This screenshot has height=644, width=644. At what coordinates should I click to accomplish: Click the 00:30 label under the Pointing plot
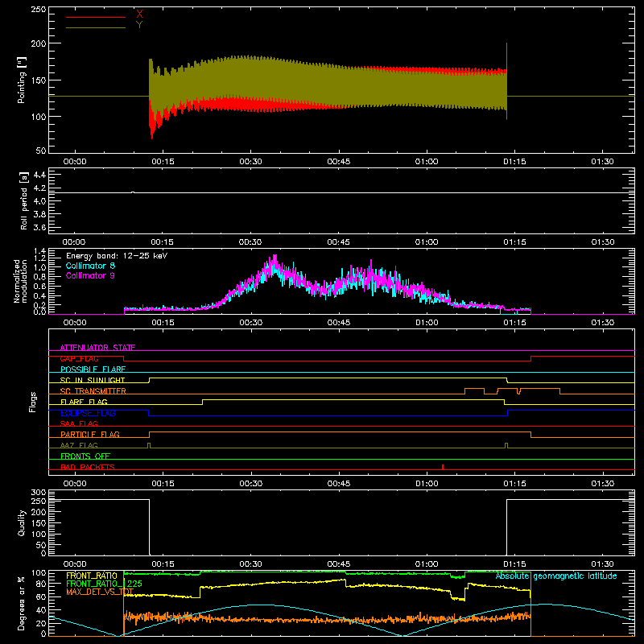pos(250,162)
